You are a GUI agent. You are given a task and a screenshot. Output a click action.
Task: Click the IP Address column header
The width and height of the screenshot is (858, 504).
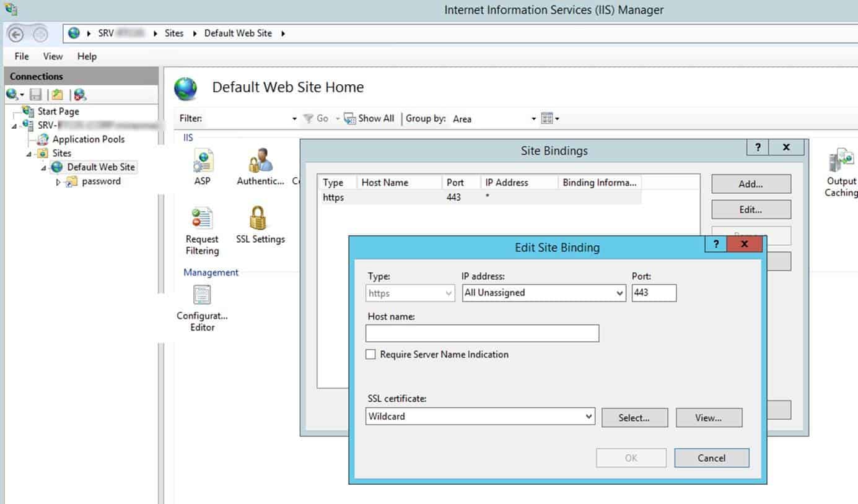[519, 183]
